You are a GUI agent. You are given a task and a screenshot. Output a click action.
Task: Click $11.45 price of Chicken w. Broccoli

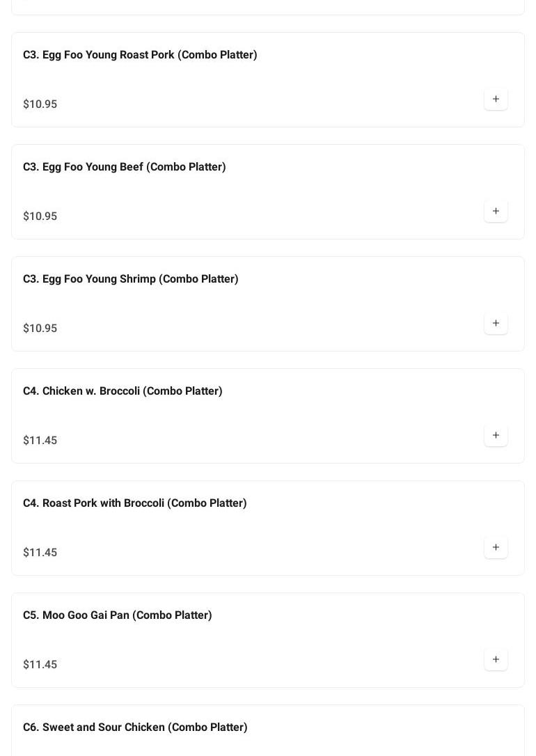(40, 441)
